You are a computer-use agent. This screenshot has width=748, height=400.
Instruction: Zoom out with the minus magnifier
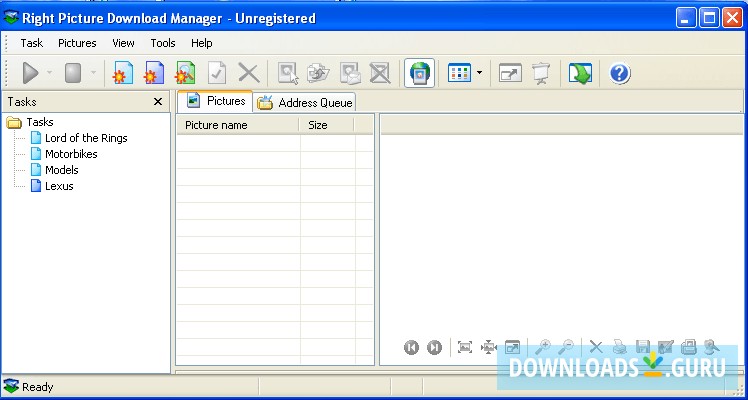566,347
